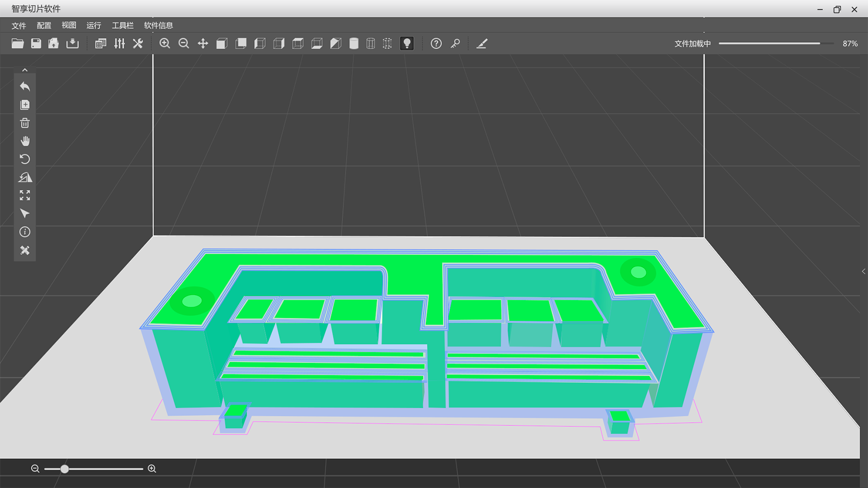
Task: Click the trash can delete icon
Action: (x=25, y=123)
